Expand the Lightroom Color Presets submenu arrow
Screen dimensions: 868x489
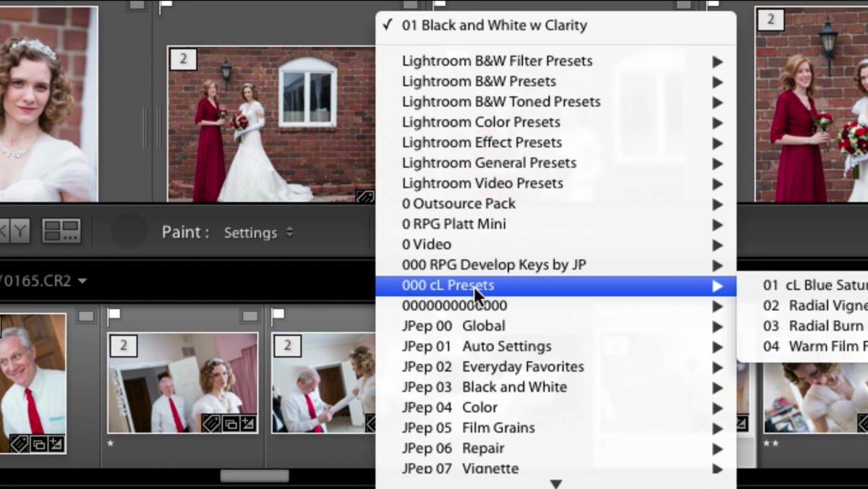[x=717, y=122]
